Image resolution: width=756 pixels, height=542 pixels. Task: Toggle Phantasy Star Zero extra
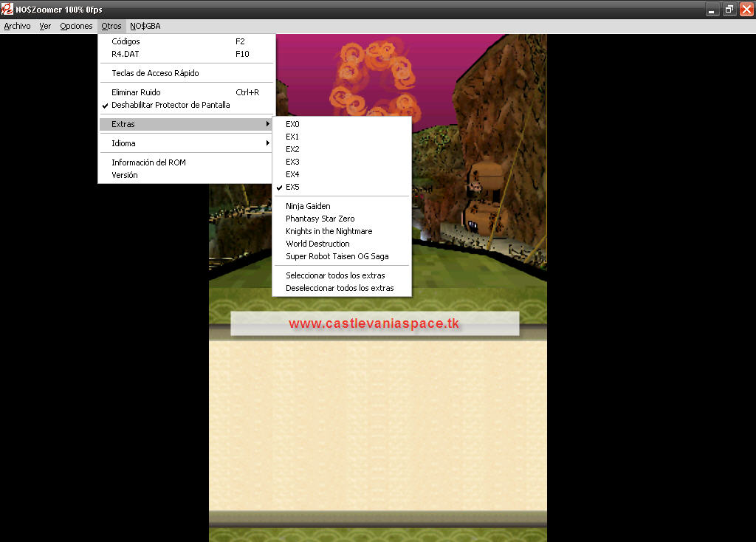(342, 219)
